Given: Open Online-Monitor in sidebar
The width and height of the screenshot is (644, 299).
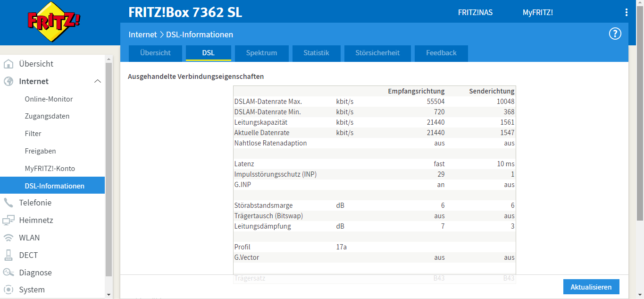Looking at the screenshot, I should [x=49, y=99].
